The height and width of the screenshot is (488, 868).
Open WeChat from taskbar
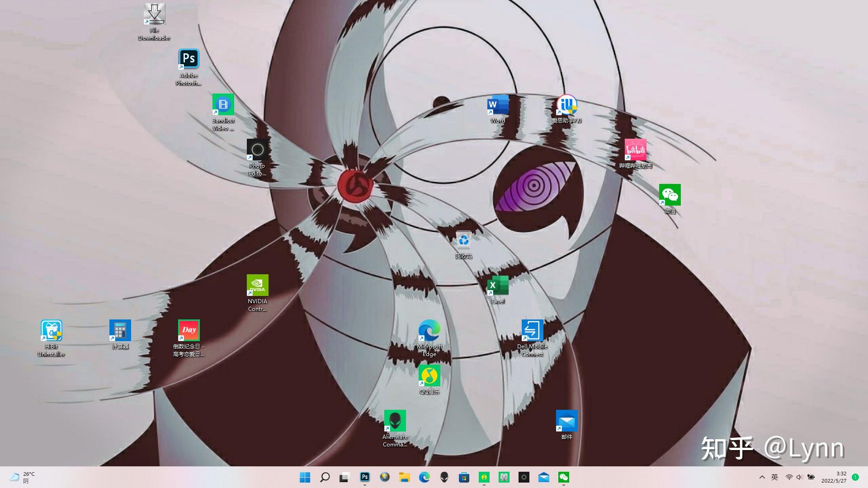click(564, 477)
